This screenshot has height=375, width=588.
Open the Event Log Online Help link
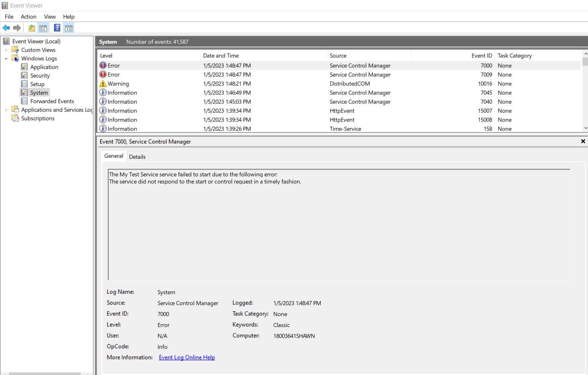tap(187, 357)
